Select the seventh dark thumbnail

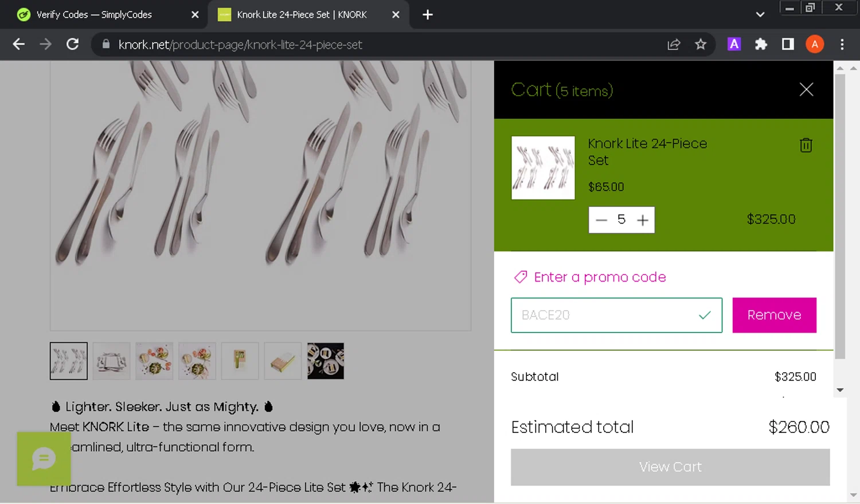point(326,361)
